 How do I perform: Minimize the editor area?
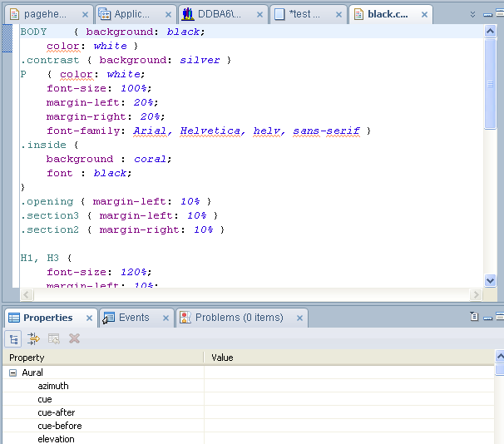click(x=487, y=14)
